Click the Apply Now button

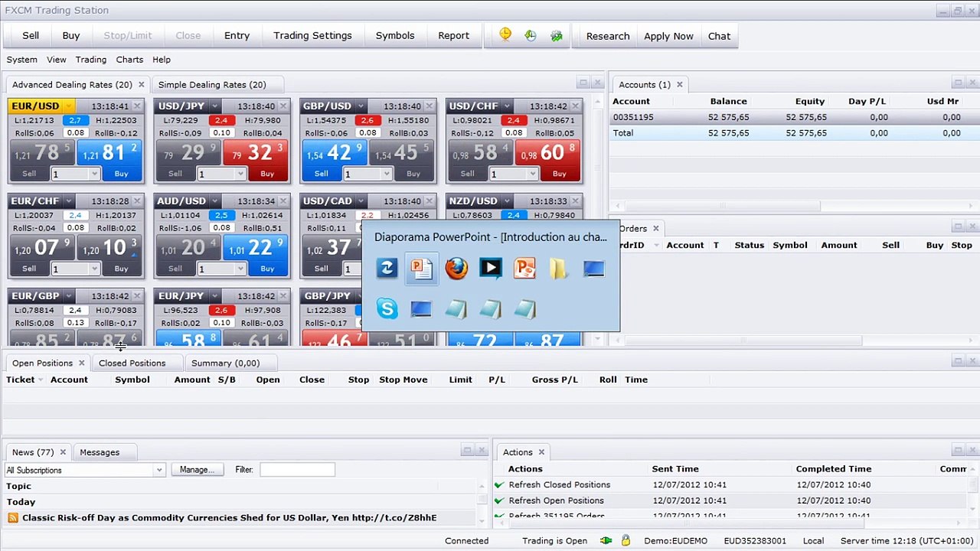[668, 36]
